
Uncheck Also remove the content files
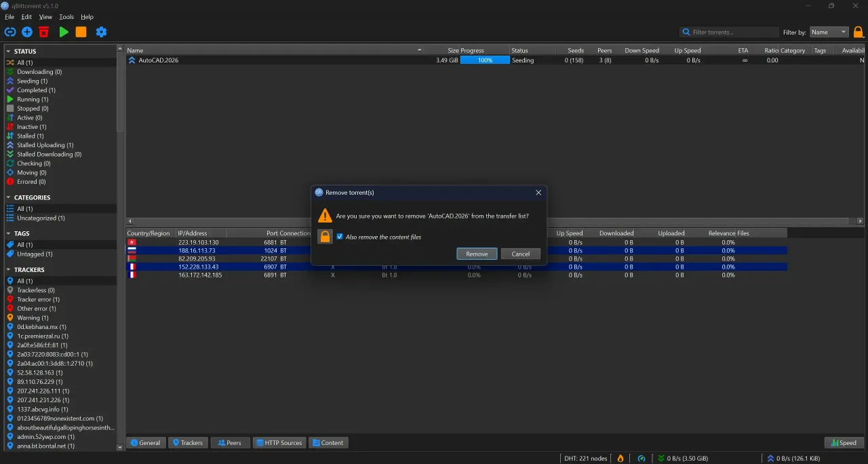tap(340, 237)
